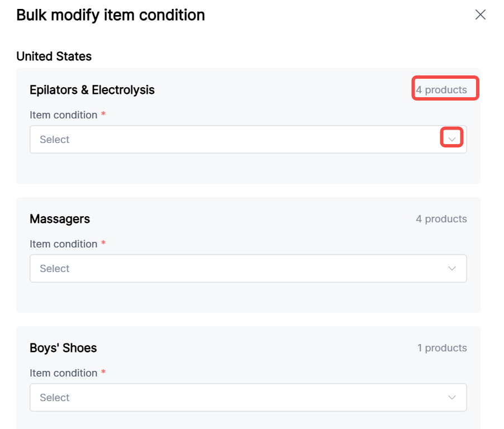This screenshot has height=429, width=504.
Task: Click the Massagers 4 products count
Action: click(x=441, y=219)
